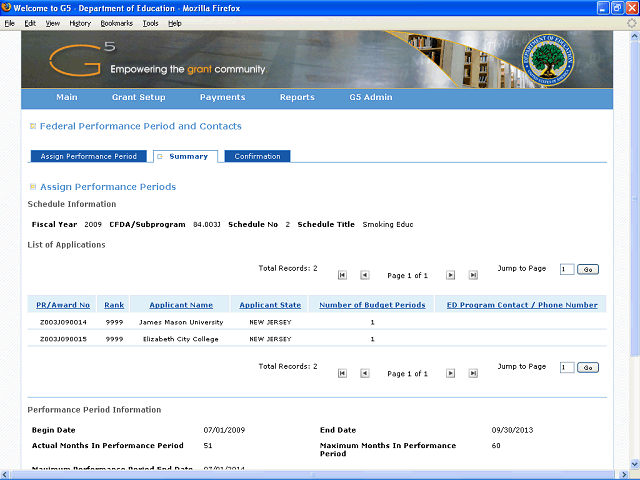Click the vertical scrollbar up arrow
640x480 pixels.
click(x=634, y=36)
